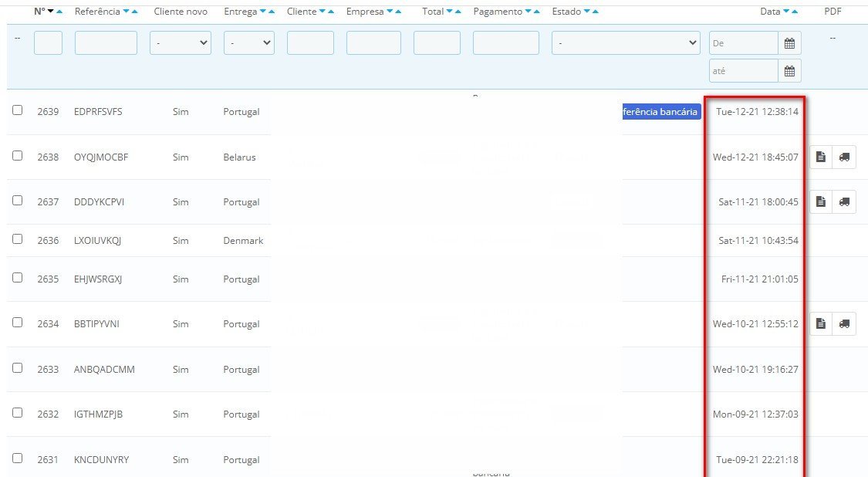The width and height of the screenshot is (868, 477).
Task: Open invoice PDF for order 2638
Action: point(821,157)
